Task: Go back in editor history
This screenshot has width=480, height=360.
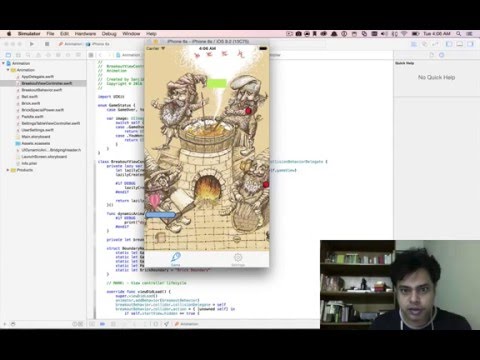Action: coord(100,55)
